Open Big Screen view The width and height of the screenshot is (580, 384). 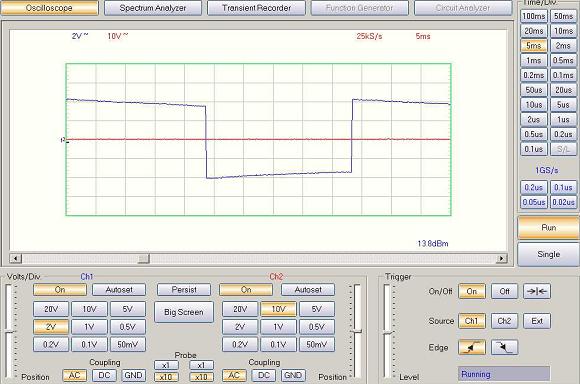click(184, 312)
